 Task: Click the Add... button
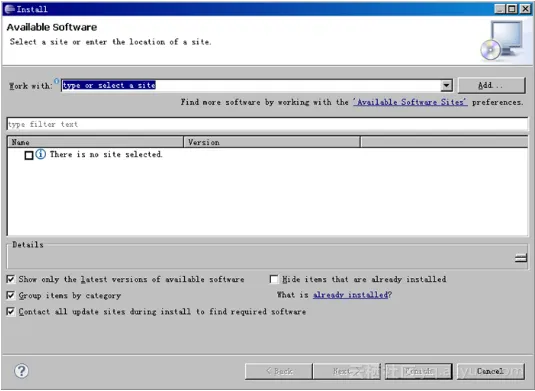pos(491,85)
